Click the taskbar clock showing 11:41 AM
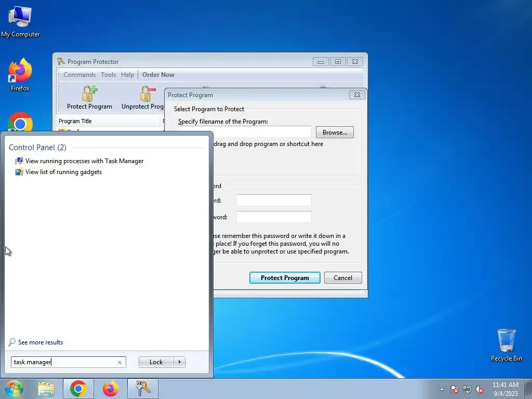 click(505, 389)
